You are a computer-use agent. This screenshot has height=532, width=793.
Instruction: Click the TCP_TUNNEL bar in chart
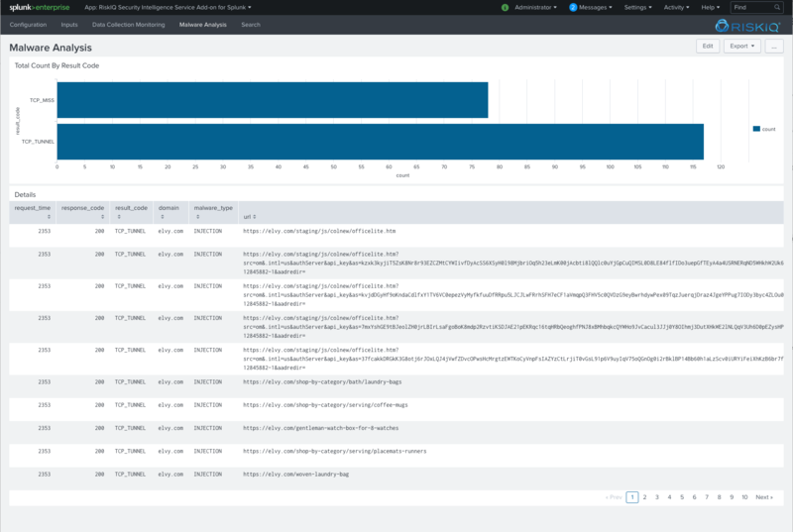381,142
